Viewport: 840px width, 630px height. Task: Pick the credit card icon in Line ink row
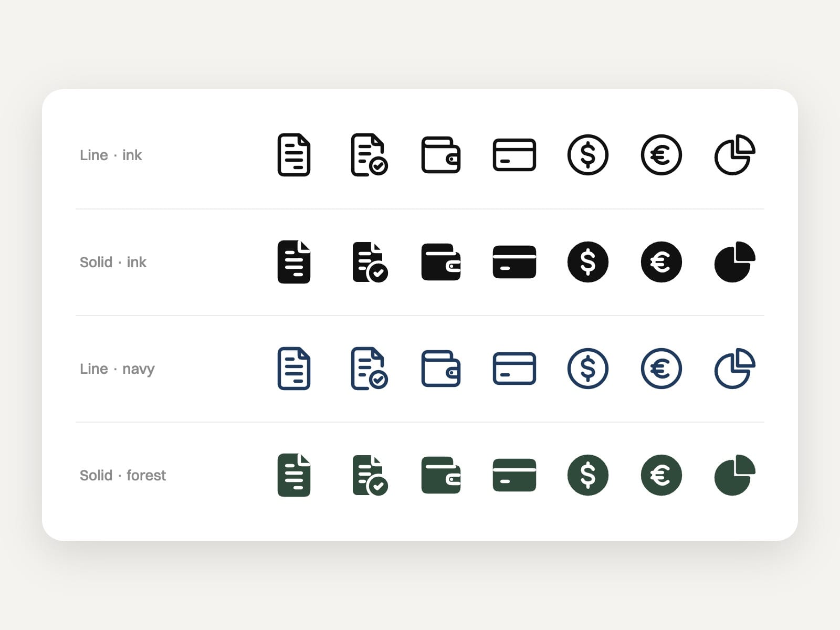(x=514, y=155)
